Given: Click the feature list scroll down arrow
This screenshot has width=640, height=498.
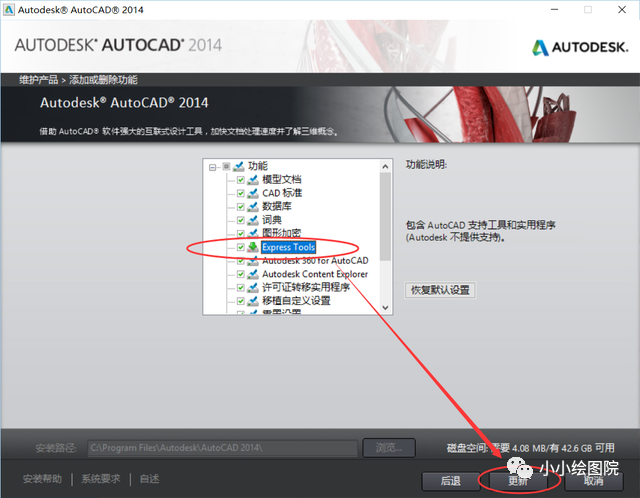Looking at the screenshot, I should pyautogui.click(x=385, y=307).
